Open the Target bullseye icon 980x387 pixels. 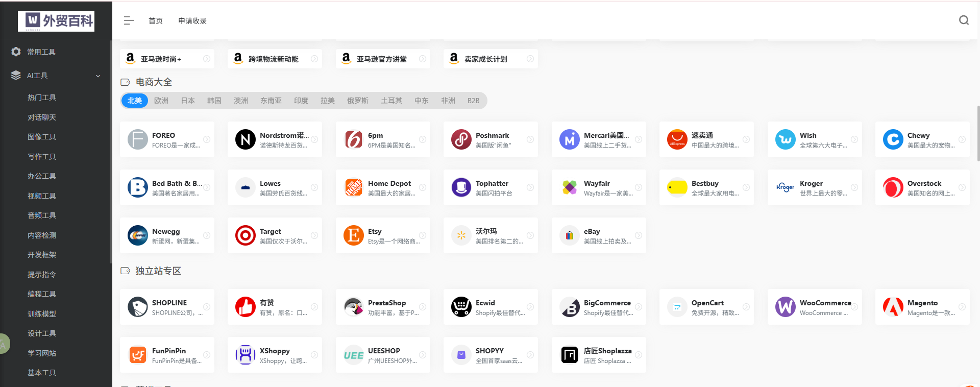click(x=245, y=235)
